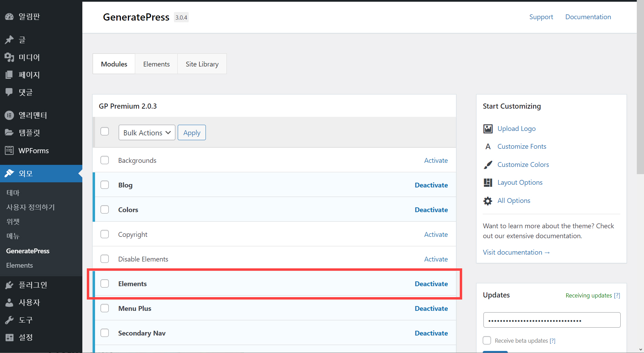Check the Copyright module checkbox
This screenshot has width=644, height=353.
click(x=105, y=234)
